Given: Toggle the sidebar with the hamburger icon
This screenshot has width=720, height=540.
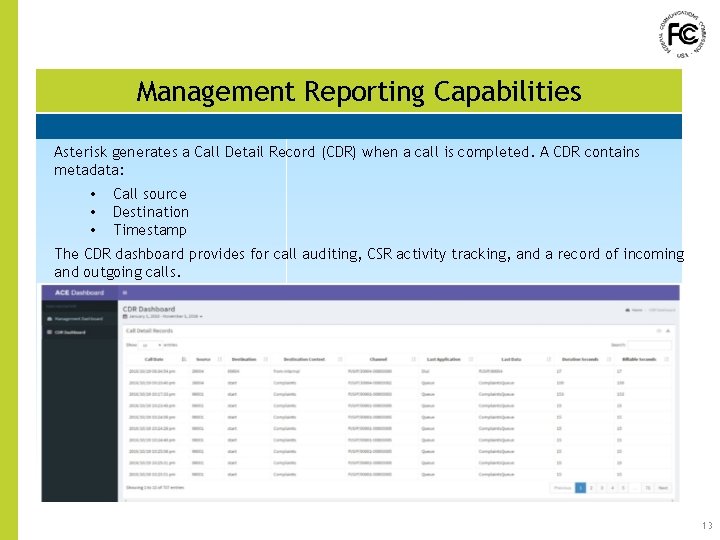Looking at the screenshot, I should [x=124, y=292].
